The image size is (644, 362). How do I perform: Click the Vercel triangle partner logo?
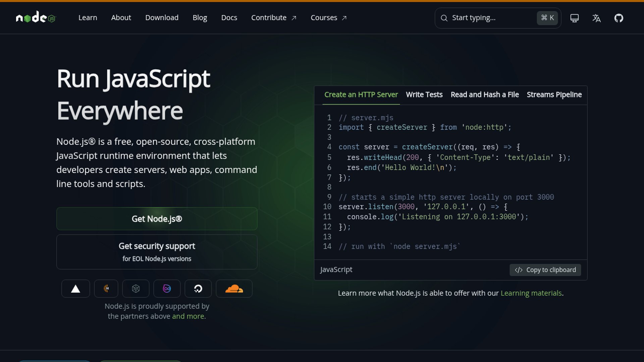(75, 289)
